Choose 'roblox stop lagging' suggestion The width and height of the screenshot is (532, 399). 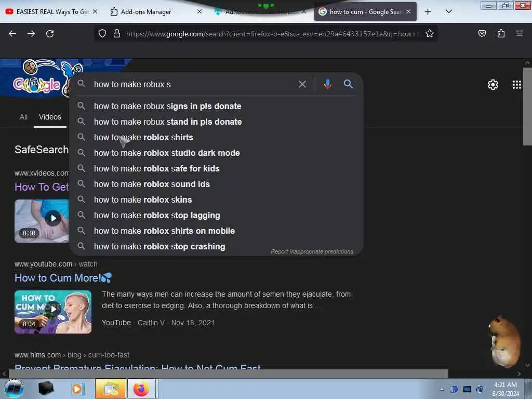click(x=217, y=216)
